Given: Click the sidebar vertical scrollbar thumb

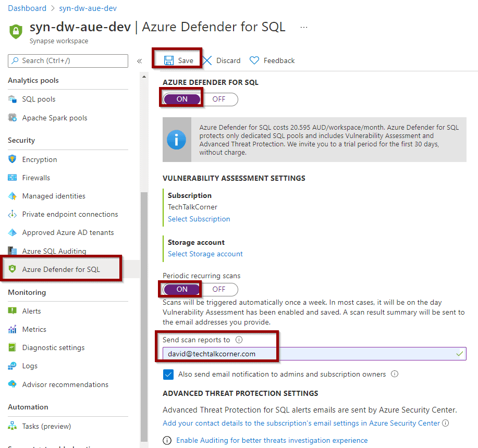Looking at the screenshot, I should point(144,317).
